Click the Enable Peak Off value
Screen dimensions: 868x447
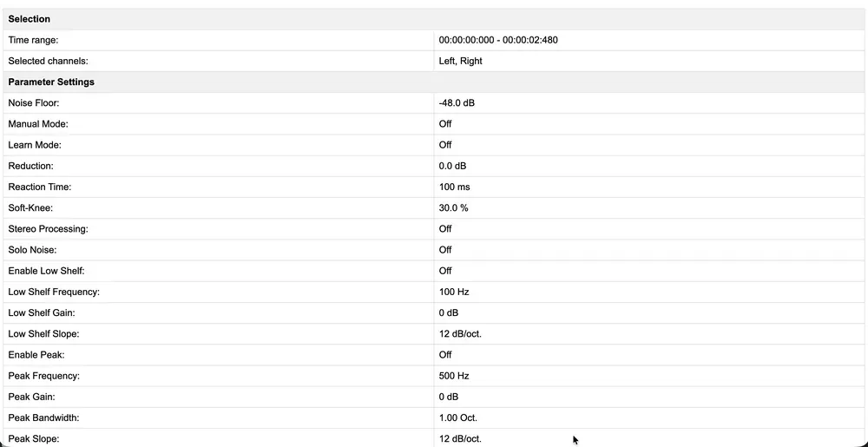click(445, 355)
